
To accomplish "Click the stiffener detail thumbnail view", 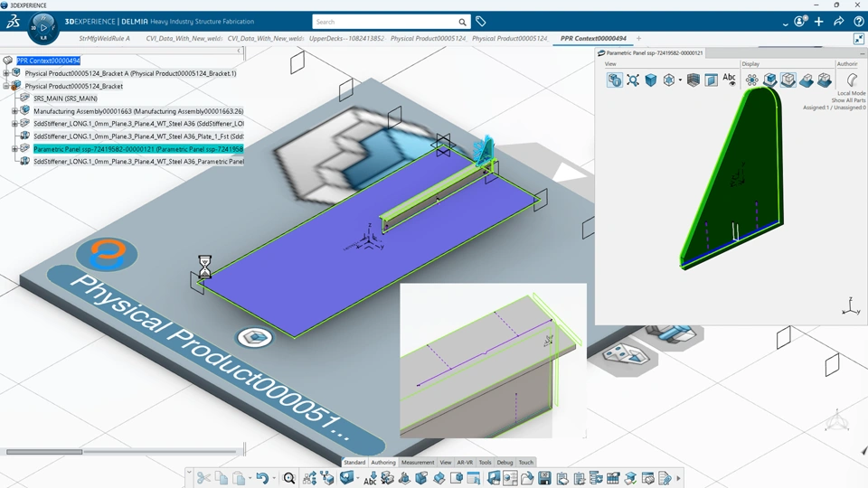I will (493, 361).
